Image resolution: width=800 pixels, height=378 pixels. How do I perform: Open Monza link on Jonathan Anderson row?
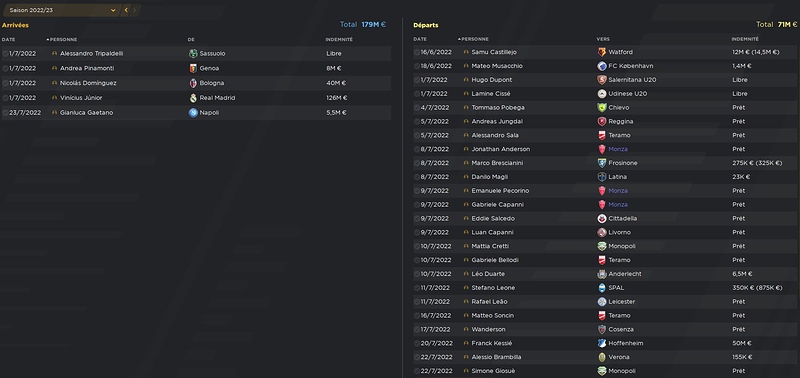(x=618, y=149)
